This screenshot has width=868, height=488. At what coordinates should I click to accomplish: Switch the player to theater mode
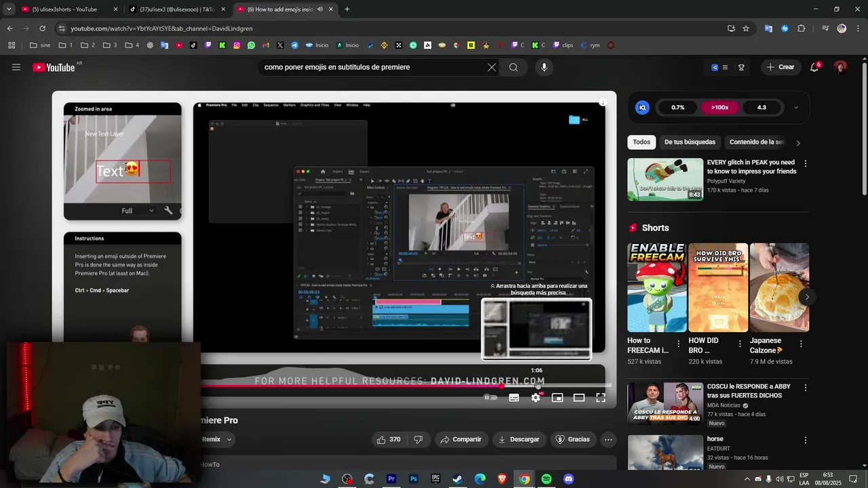point(579,398)
